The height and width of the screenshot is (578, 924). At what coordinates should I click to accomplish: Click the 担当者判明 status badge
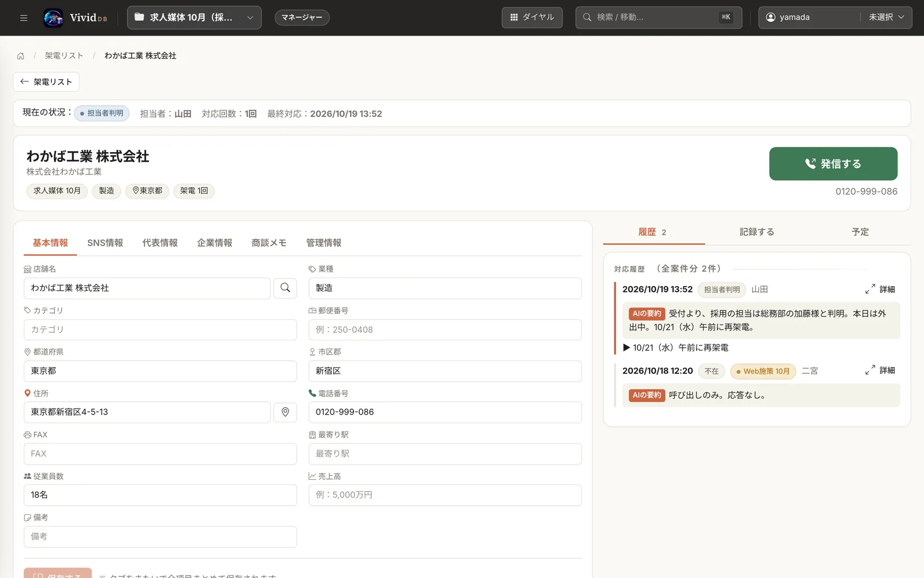[102, 113]
